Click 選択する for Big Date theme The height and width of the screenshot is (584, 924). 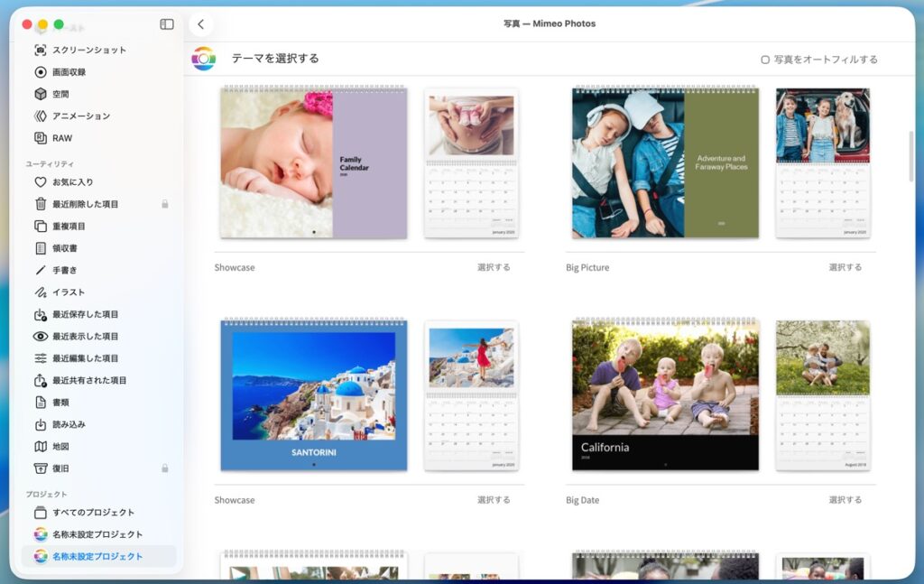click(845, 500)
